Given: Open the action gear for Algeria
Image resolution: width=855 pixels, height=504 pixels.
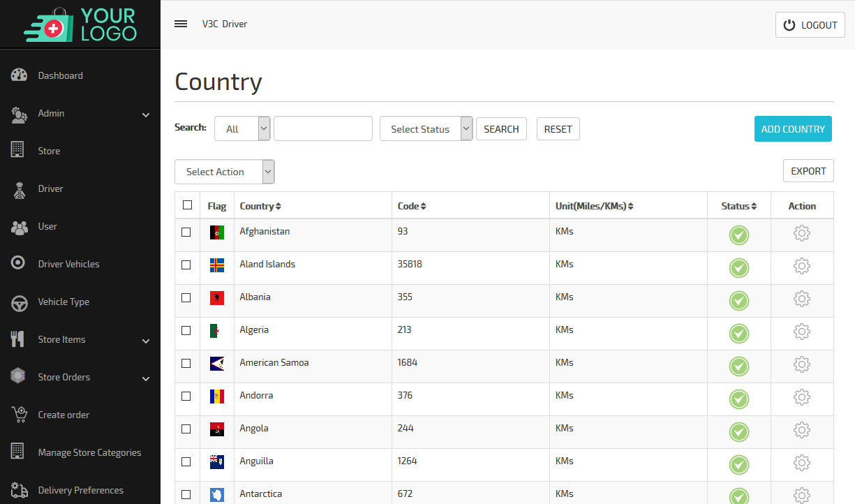Looking at the screenshot, I should [x=802, y=332].
